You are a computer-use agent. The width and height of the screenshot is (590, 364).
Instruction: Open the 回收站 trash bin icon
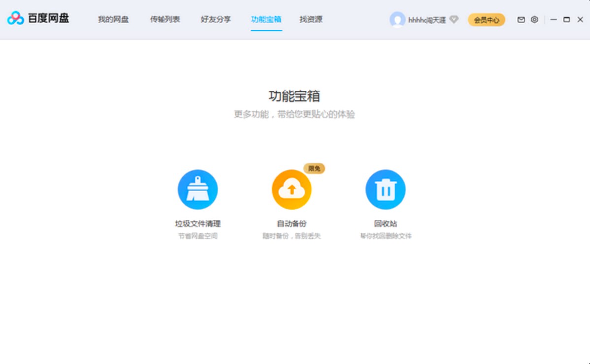click(385, 189)
